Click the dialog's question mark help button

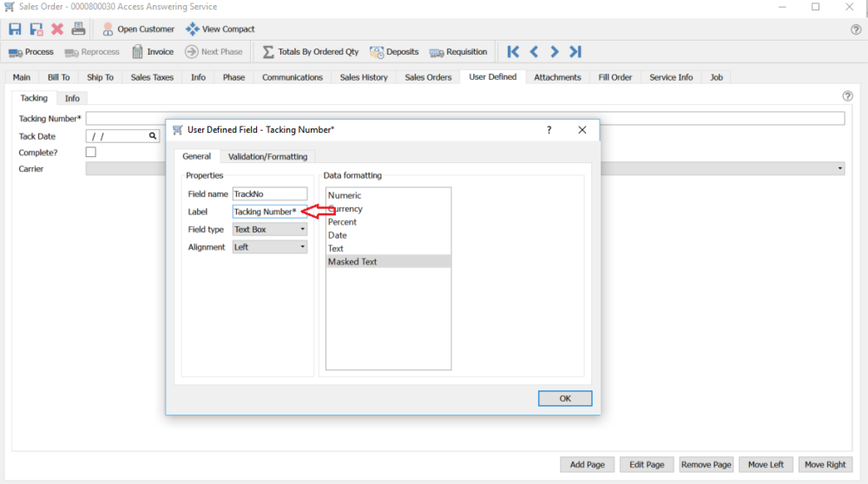pyautogui.click(x=549, y=130)
